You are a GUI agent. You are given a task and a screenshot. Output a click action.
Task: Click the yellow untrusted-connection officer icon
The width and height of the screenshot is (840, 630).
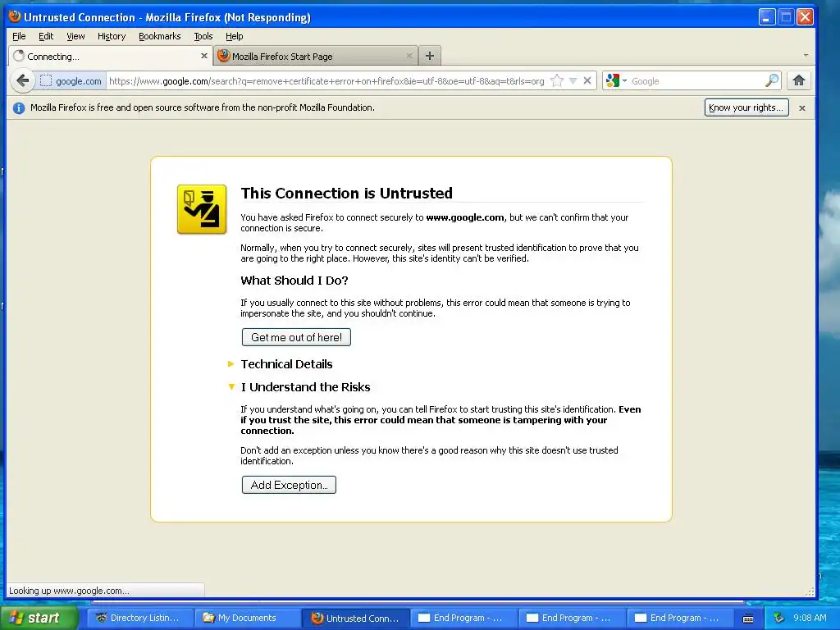point(202,209)
